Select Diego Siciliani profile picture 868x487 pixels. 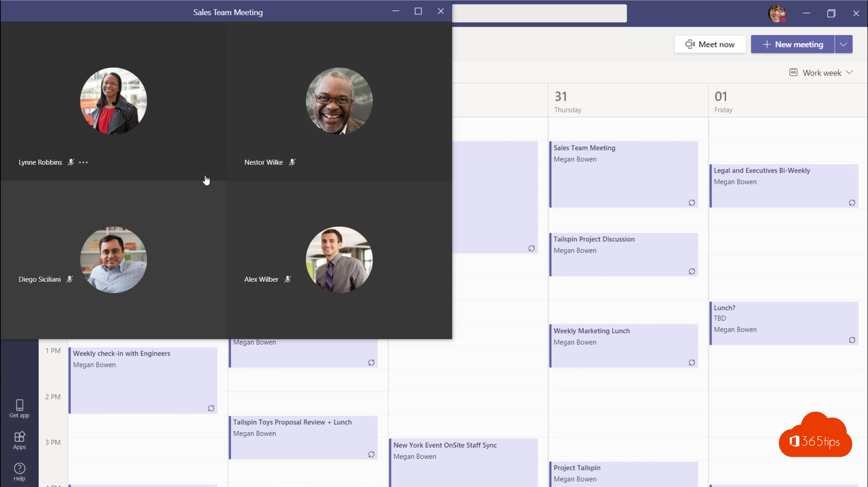coord(114,260)
